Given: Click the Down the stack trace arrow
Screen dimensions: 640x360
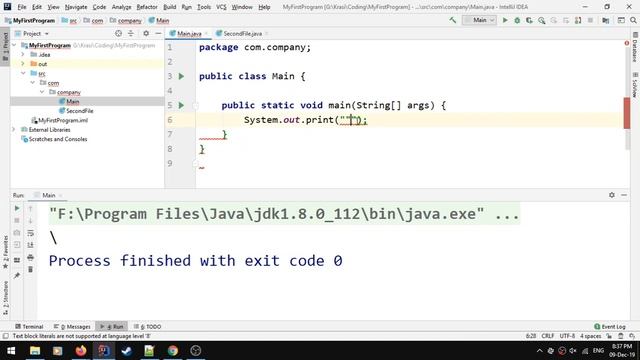Looking at the screenshot, I should pos(30,220).
